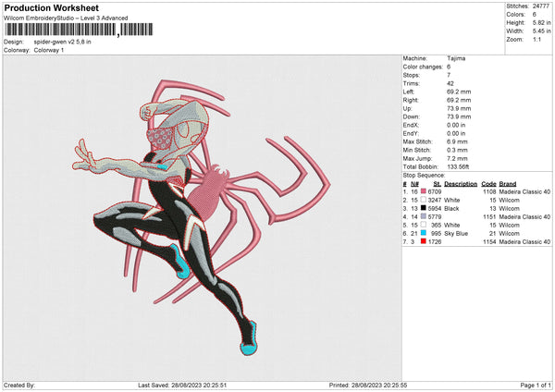Click the Page 1 of 1 footer
The width and height of the screenshot is (555, 392).
pyautogui.click(x=536, y=385)
